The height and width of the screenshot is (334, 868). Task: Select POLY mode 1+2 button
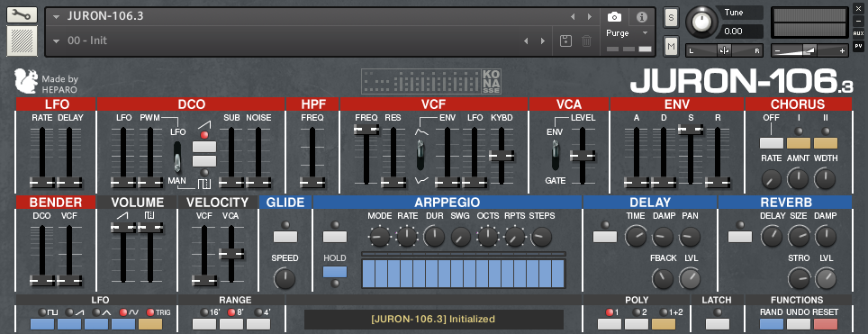click(664, 324)
